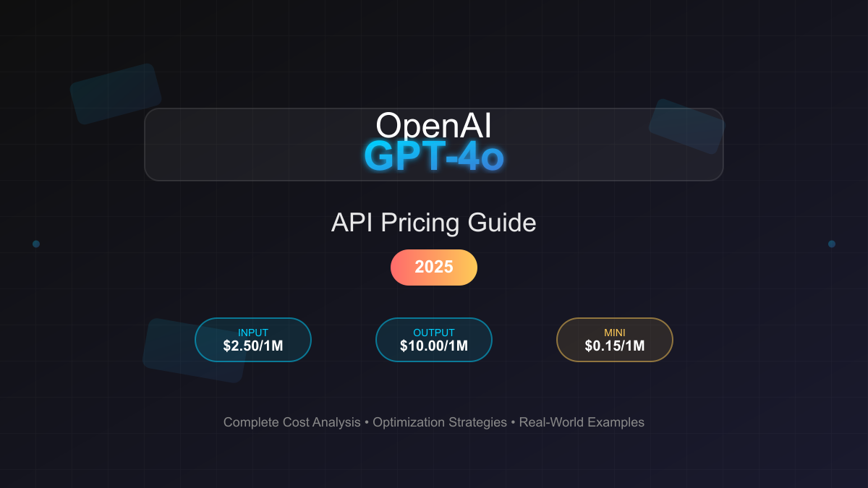Viewport: 868px width, 488px height.
Task: Click the OpenAI title text
Action: (x=434, y=125)
